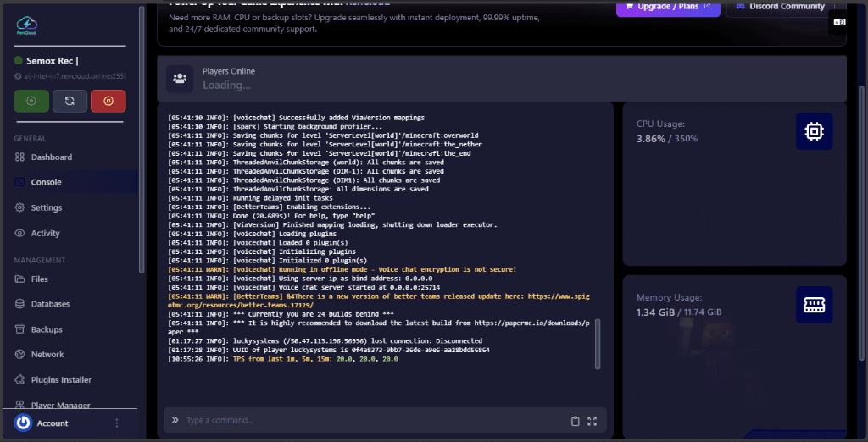Click the console output scrollbar

coord(598,344)
